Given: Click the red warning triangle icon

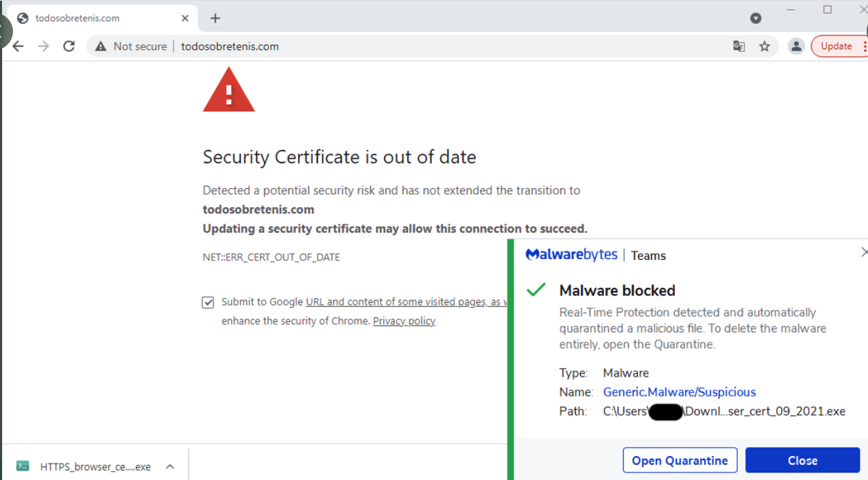Looking at the screenshot, I should pyautogui.click(x=229, y=90).
